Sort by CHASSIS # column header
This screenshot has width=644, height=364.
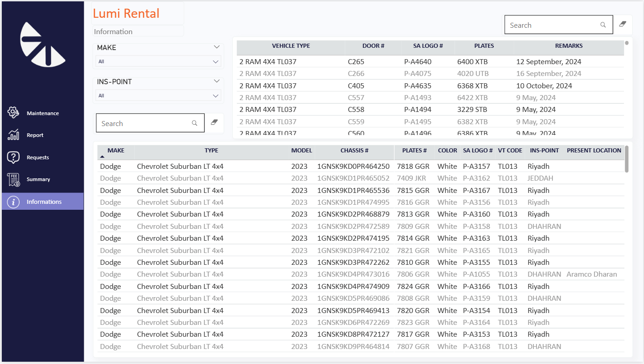point(354,151)
